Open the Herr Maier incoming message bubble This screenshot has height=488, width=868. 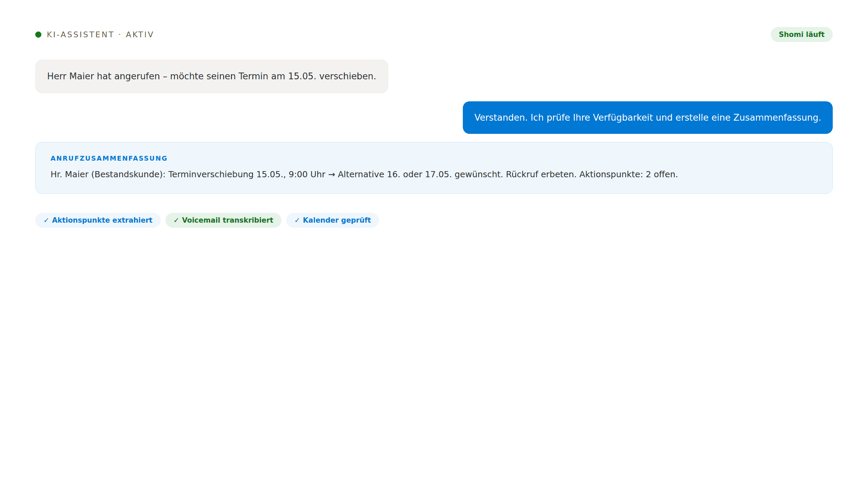(212, 77)
